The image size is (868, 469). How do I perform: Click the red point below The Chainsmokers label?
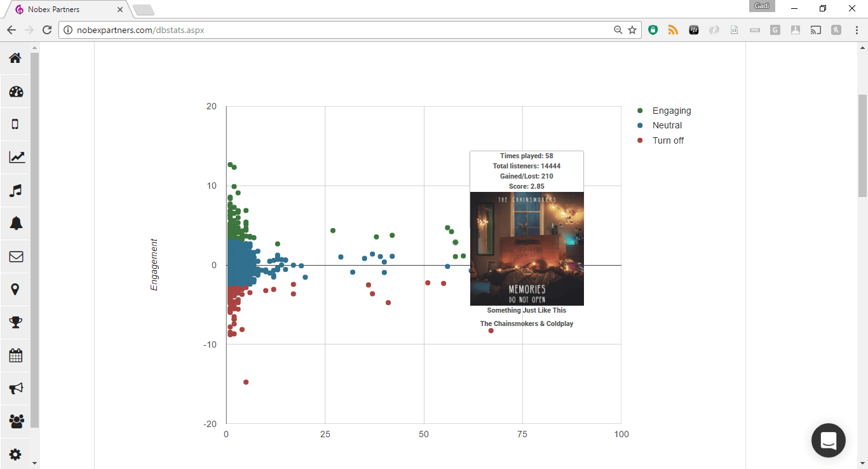click(x=491, y=330)
